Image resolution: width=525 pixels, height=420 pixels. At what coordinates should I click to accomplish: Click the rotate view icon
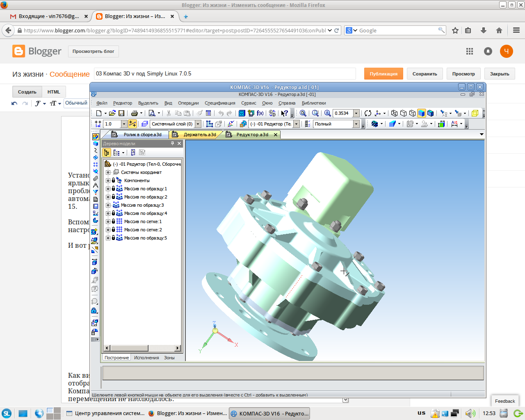pos(368,113)
